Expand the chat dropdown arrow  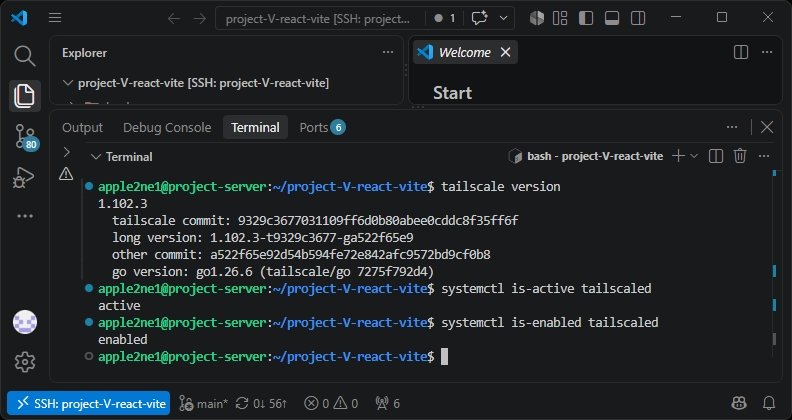coord(503,18)
